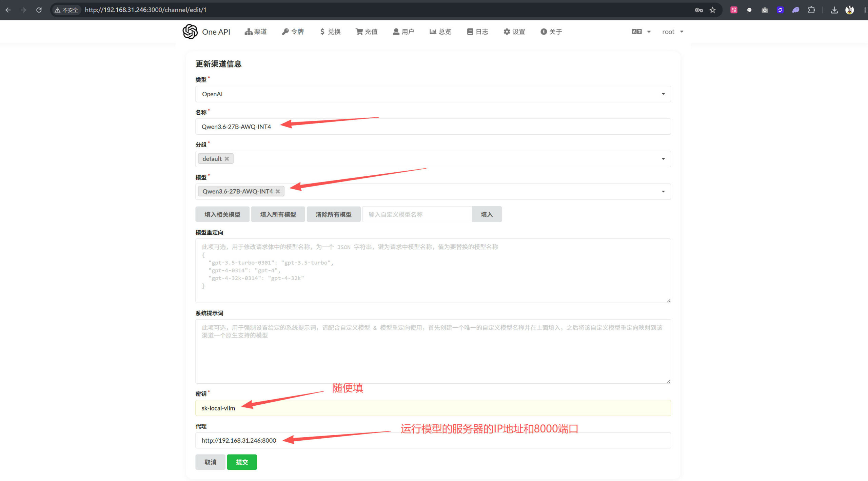Click the 取消 cancel button
Image resolution: width=868 pixels, height=481 pixels.
(210, 462)
